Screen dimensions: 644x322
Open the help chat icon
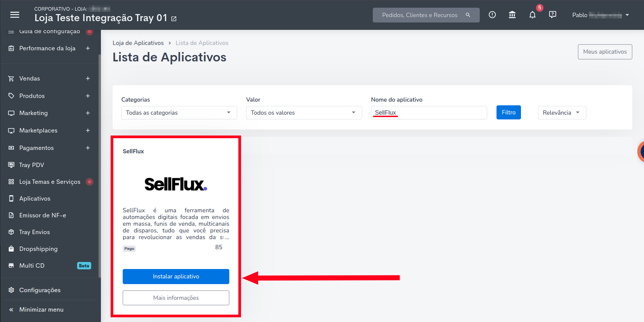(552, 15)
